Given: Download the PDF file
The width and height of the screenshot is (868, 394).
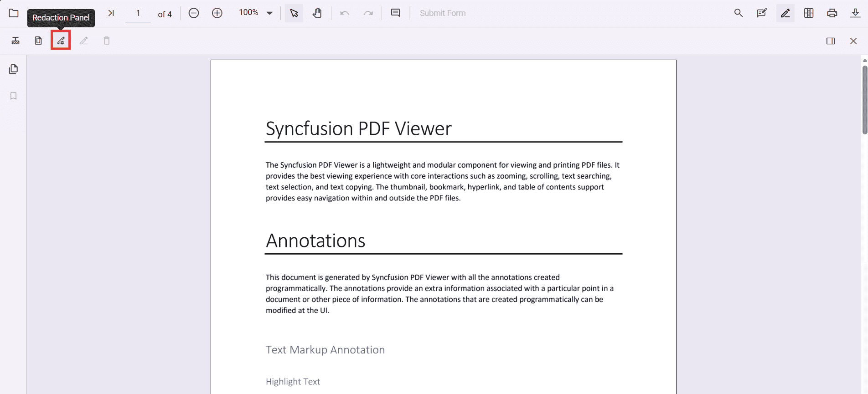Looking at the screenshot, I should click(855, 13).
